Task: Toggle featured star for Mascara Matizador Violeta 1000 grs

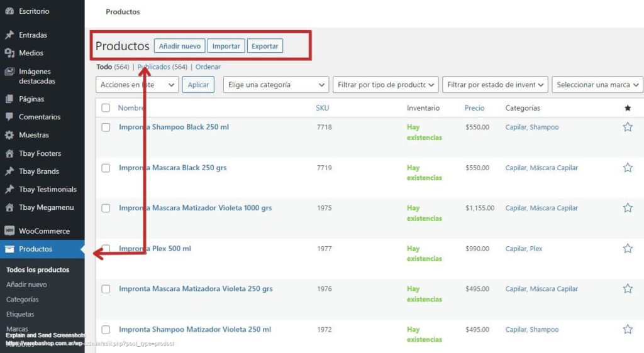Action: 628,208
